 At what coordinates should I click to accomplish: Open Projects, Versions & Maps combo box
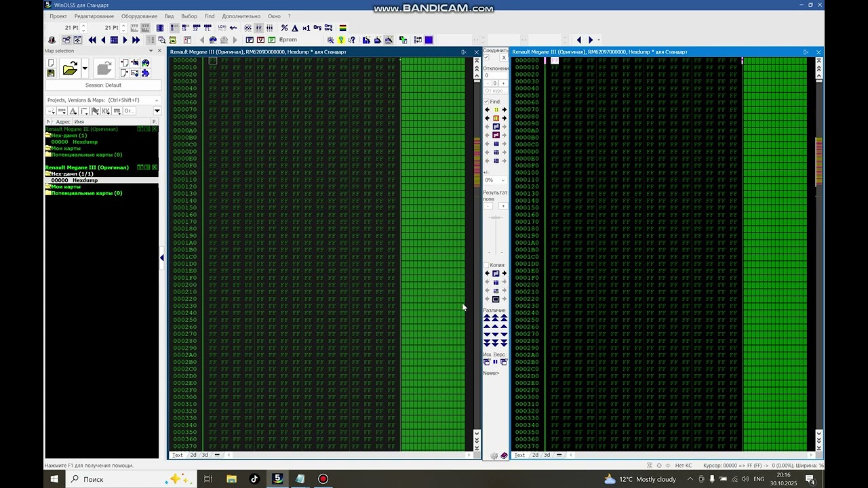coord(103,100)
